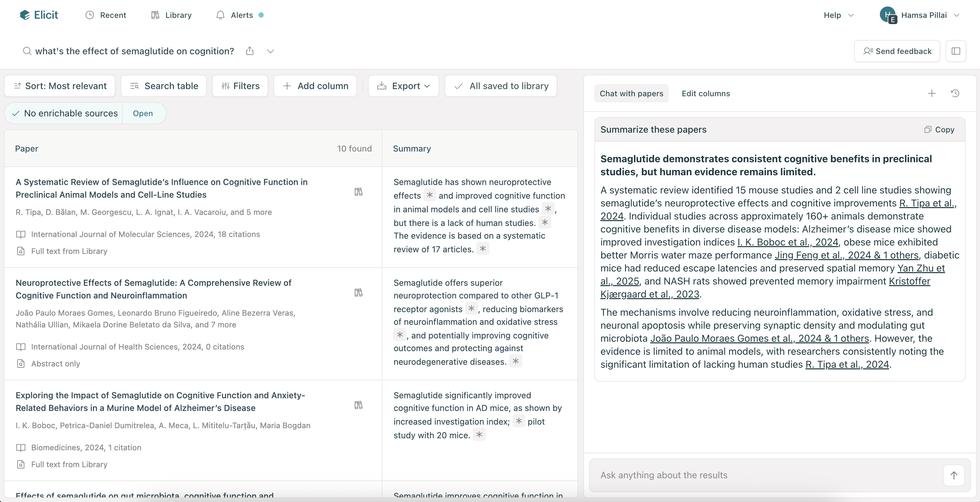Viewport: 980px width, 502px height.
Task: Submit question with up-arrow send icon
Action: 954,475
